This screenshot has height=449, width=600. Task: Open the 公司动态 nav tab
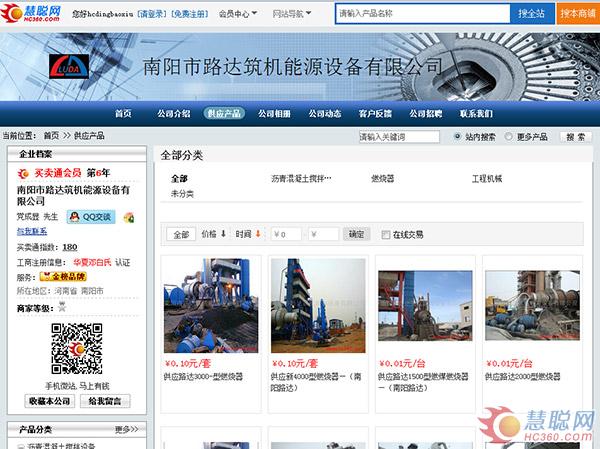pyautogui.click(x=325, y=114)
